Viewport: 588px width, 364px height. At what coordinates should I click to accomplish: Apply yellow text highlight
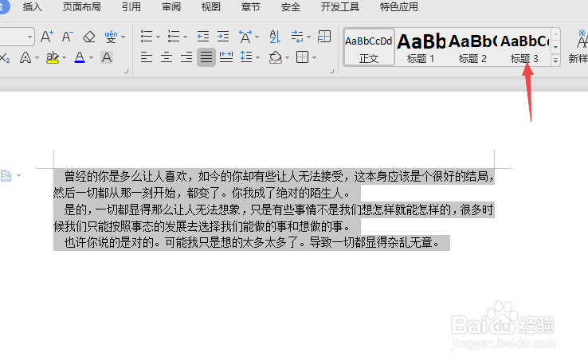tap(53, 57)
